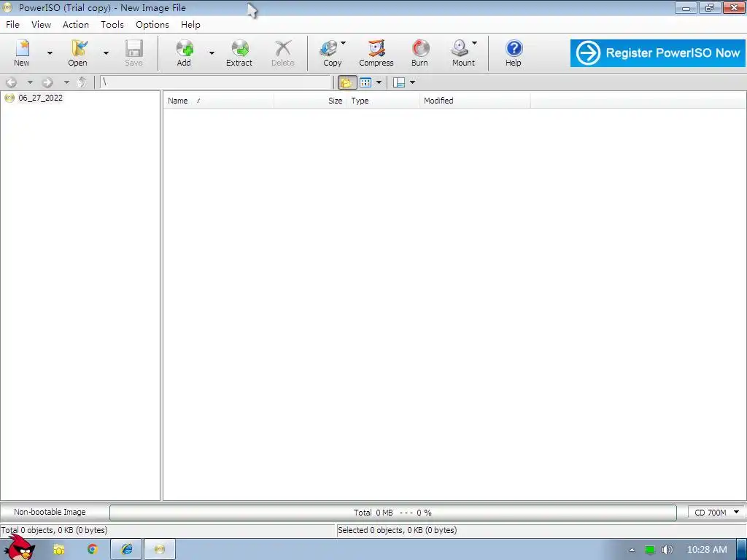747x560 pixels.
Task: Expand the Open button dropdown arrow
Action: (106, 52)
